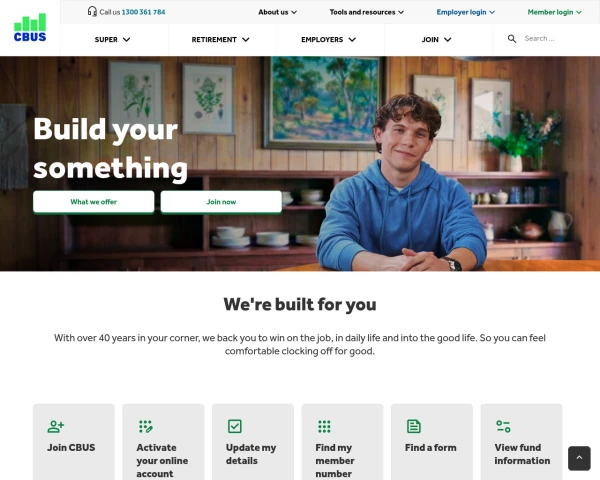Click the Join CBUS person-plus icon

[56, 426]
